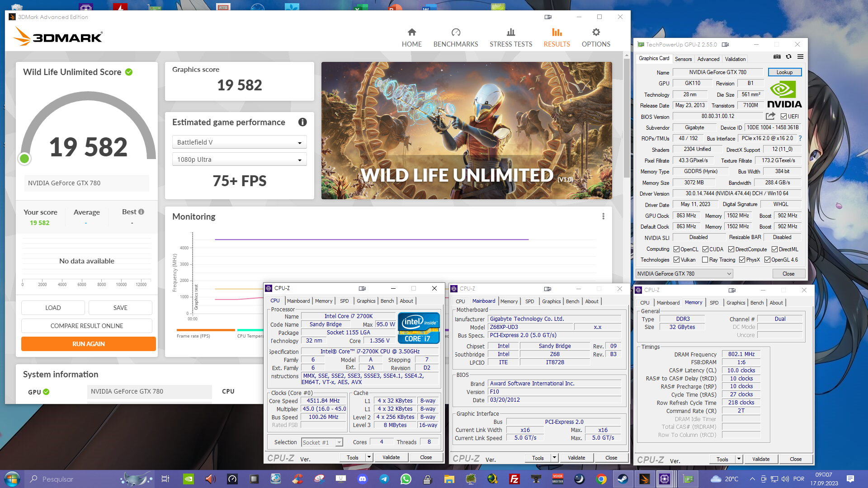Open Telegram from the taskbar
Screen dimensions: 868x488
point(384,479)
